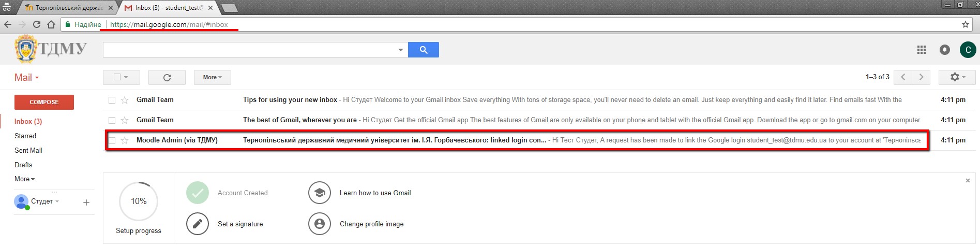The width and height of the screenshot is (980, 246).
Task: Open the notifications bell icon
Action: click(x=944, y=50)
